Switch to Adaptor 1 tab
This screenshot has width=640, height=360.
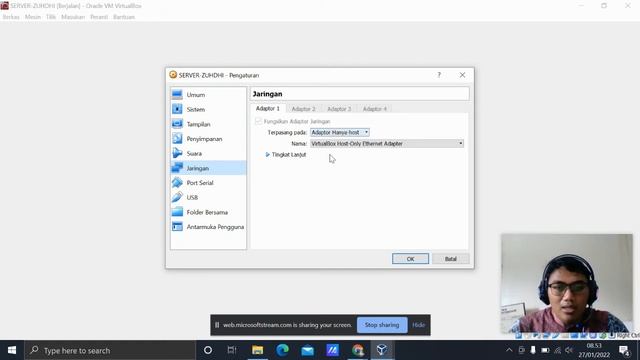pyautogui.click(x=268, y=109)
